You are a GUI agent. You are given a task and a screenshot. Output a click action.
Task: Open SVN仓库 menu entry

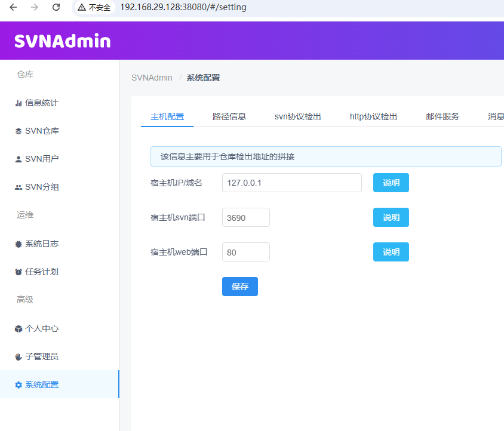(60, 131)
